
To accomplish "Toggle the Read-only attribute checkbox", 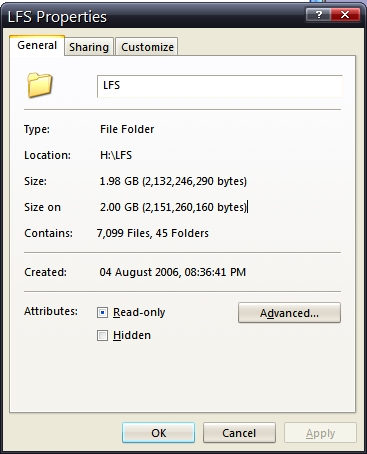I will coord(102,313).
